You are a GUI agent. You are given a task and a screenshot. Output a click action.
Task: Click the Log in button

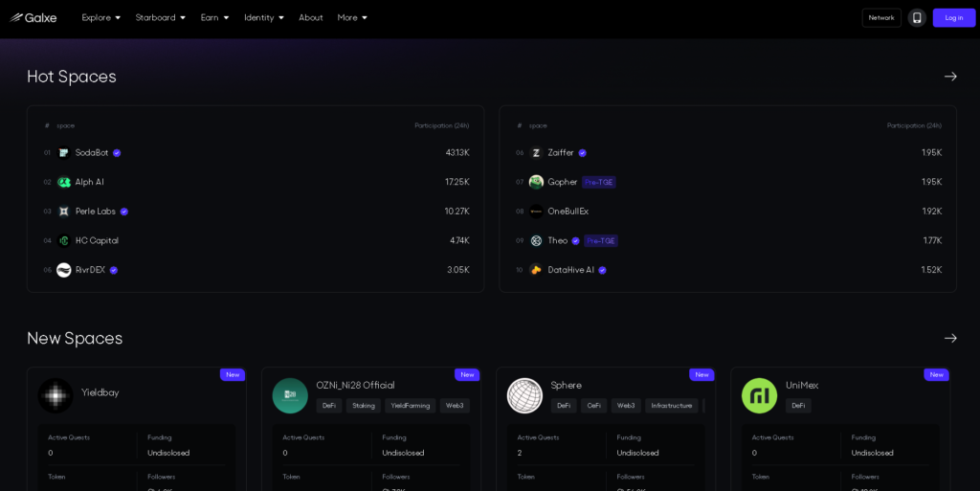pos(954,17)
